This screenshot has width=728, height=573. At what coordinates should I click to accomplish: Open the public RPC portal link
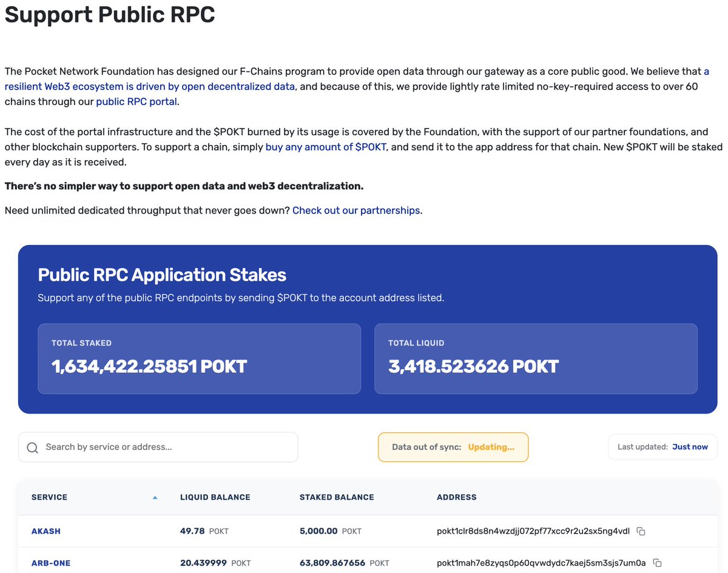pyautogui.click(x=137, y=102)
